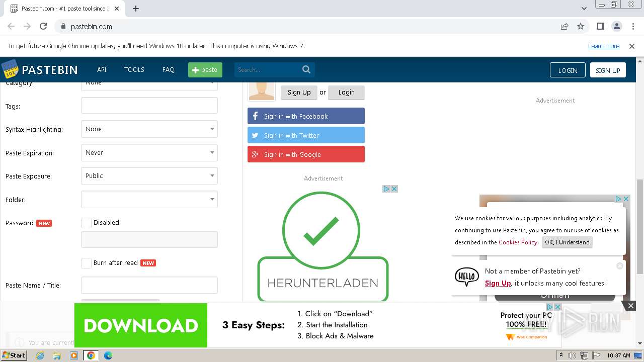Click the Paste Name / Title field
Screen dimensions: 644x362
coord(149,285)
